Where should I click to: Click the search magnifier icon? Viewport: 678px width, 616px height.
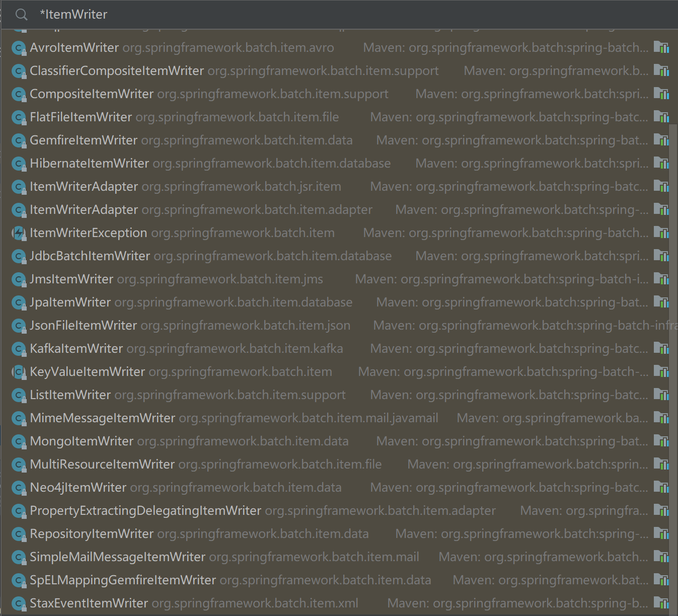[x=21, y=15]
